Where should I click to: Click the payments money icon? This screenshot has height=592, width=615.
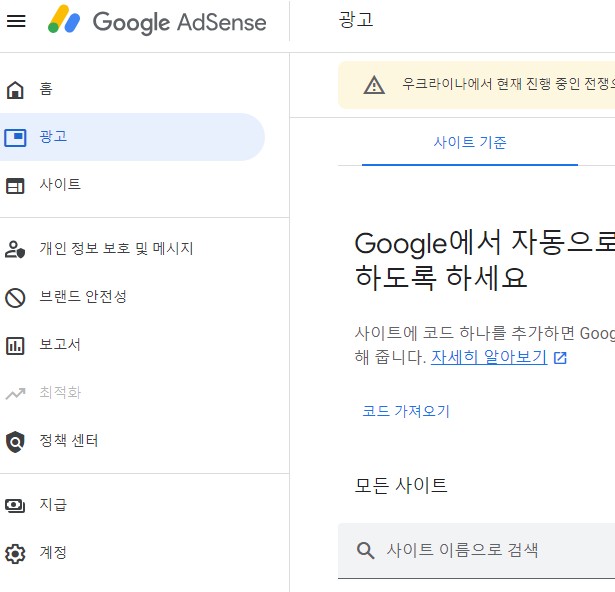pyautogui.click(x=15, y=505)
